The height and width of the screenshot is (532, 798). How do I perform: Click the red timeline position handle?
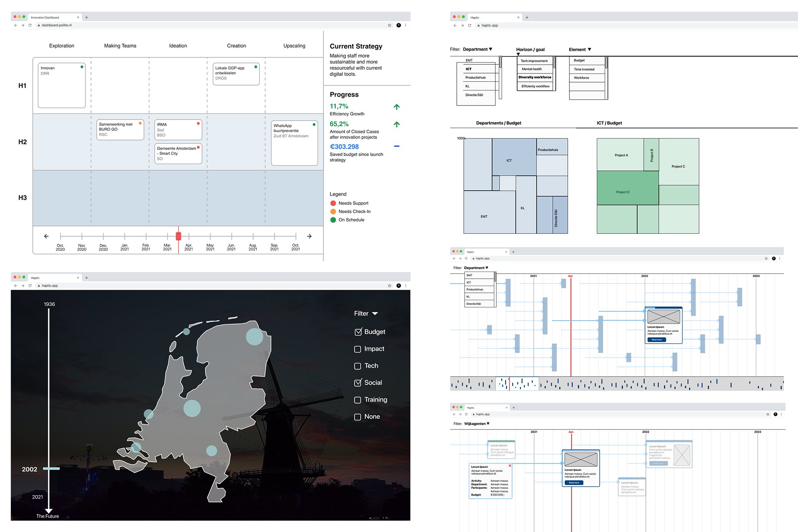point(178,236)
